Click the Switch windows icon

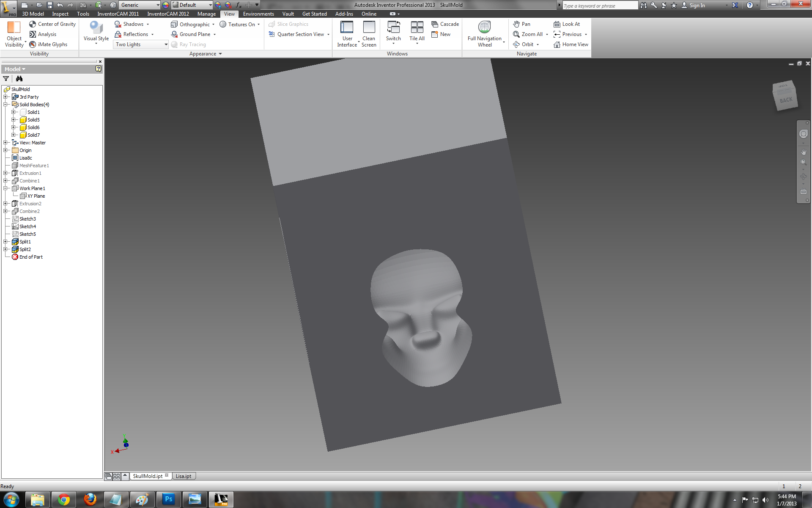click(393, 28)
